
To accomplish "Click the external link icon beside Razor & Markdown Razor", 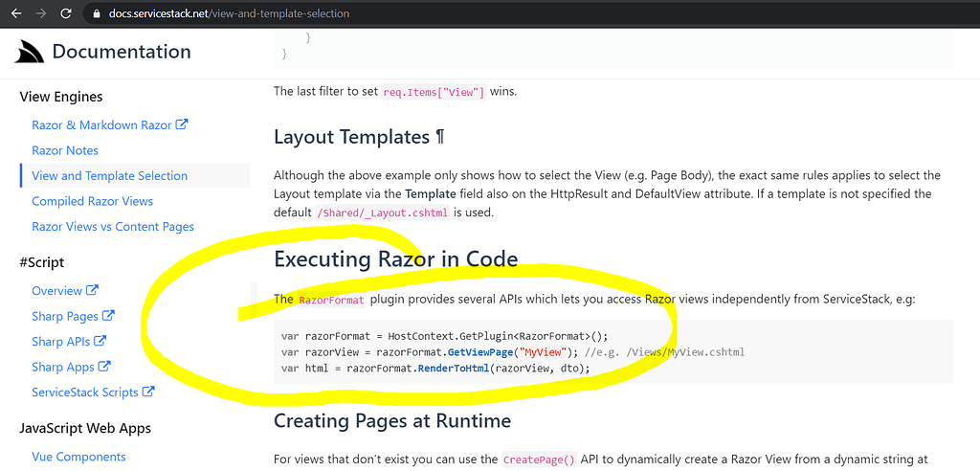I will pyautogui.click(x=182, y=124).
